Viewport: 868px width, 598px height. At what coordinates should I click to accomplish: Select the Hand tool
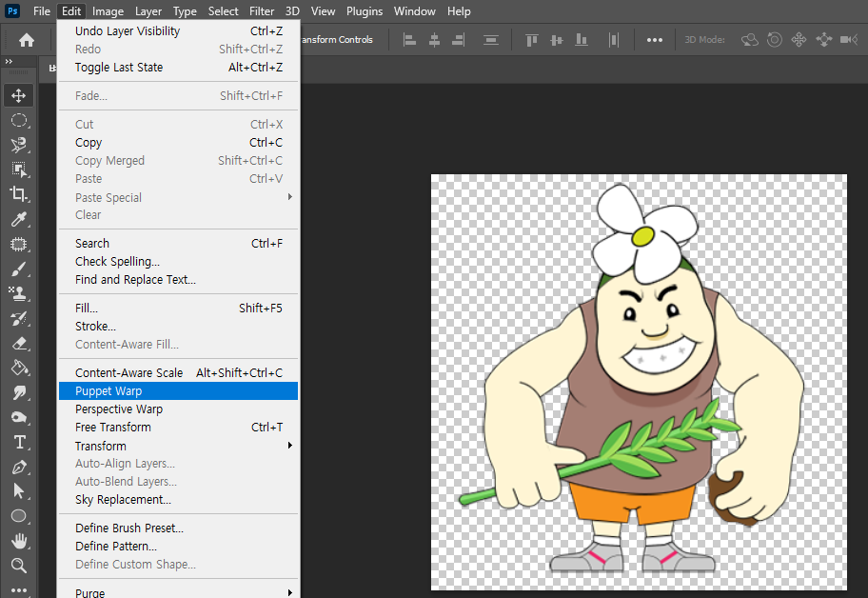pos(19,541)
